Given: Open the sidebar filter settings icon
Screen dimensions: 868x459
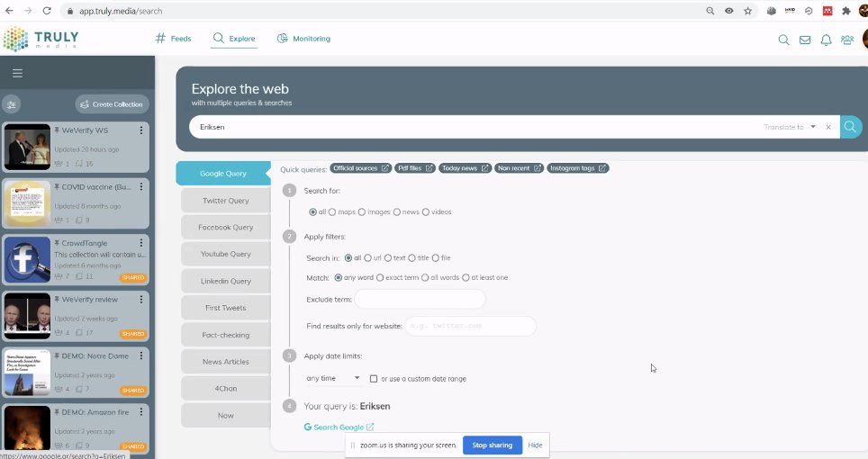Looking at the screenshot, I should (11, 104).
